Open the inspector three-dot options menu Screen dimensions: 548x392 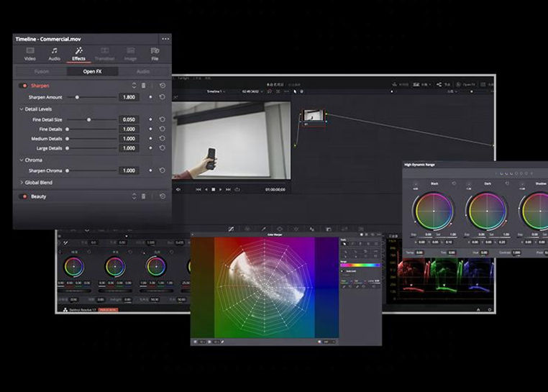tap(165, 39)
